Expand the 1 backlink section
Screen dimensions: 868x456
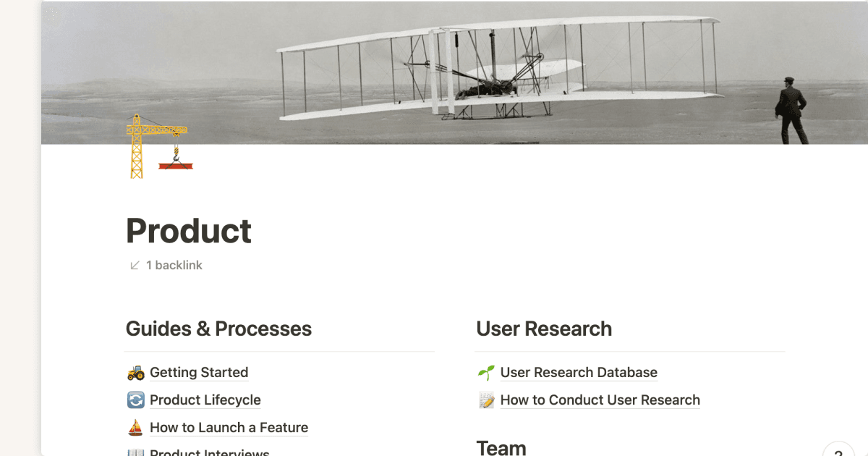174,265
